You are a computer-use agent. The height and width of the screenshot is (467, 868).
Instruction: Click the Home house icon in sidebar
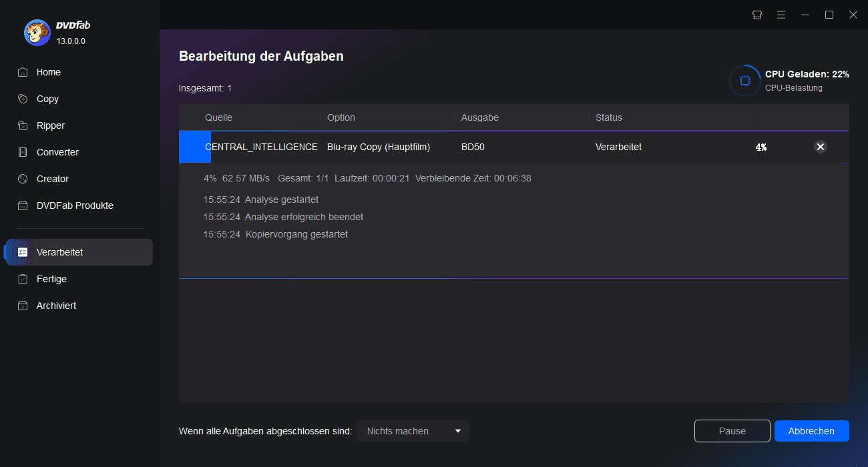coord(23,72)
